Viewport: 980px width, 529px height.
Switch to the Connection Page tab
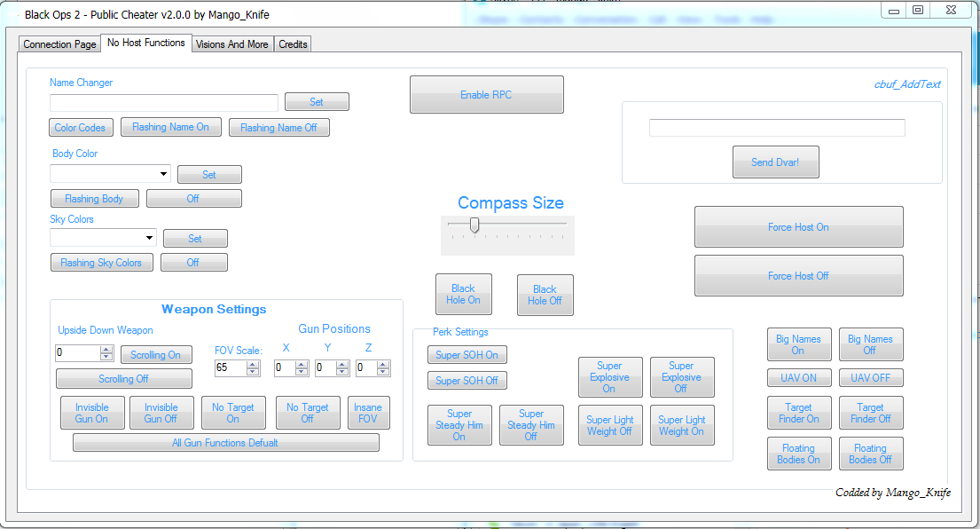tap(60, 43)
